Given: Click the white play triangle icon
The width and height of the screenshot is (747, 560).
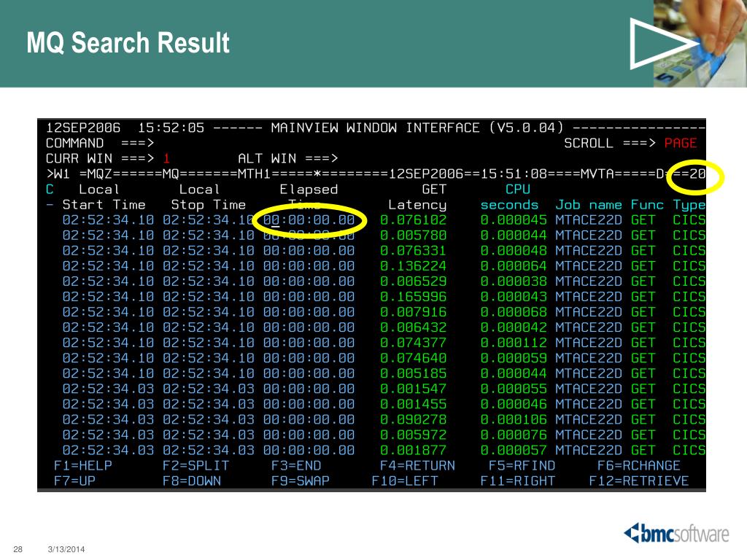Looking at the screenshot, I should (x=664, y=43).
